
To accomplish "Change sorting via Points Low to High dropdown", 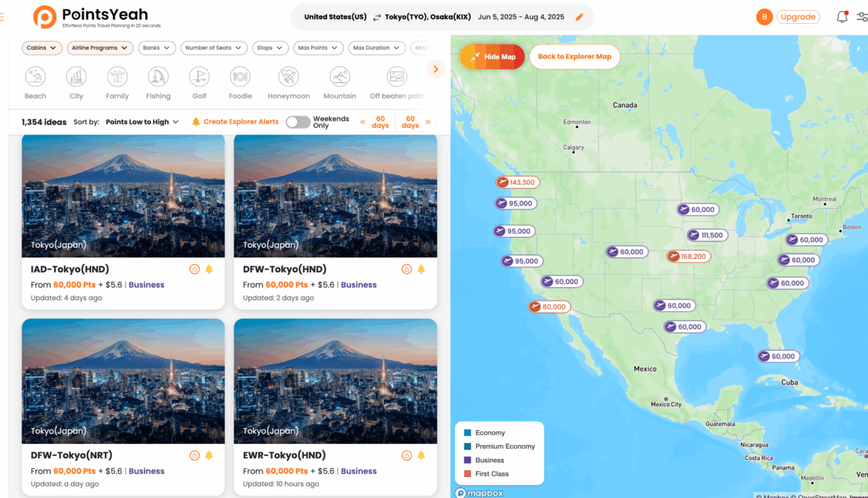I will (x=142, y=121).
